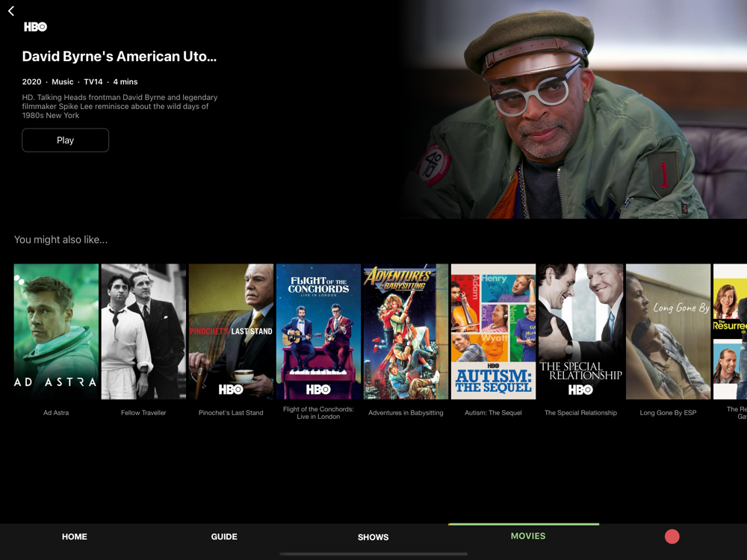
Task: Click 'Long Gone By ESP' caption text
Action: click(x=669, y=413)
